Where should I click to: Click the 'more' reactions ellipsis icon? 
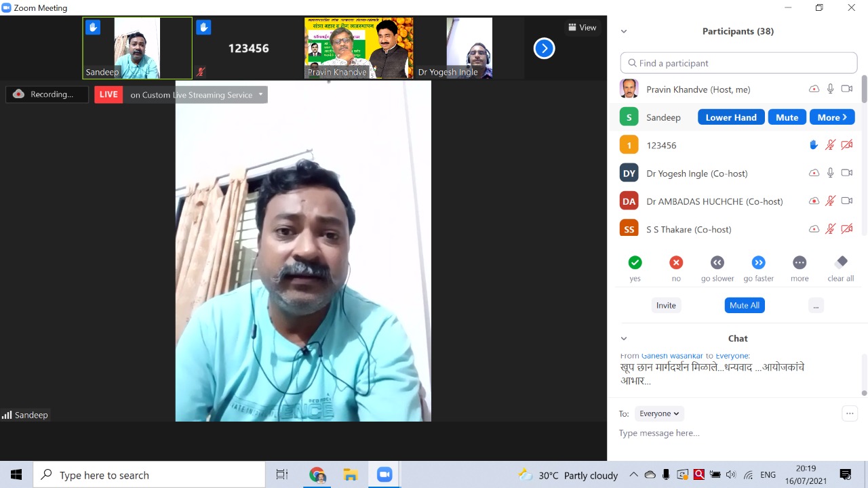[x=800, y=263]
